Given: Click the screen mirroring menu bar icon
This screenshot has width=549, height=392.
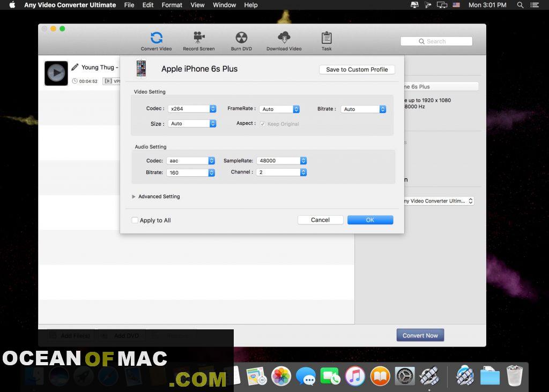Looking at the screenshot, I should coord(442,5).
